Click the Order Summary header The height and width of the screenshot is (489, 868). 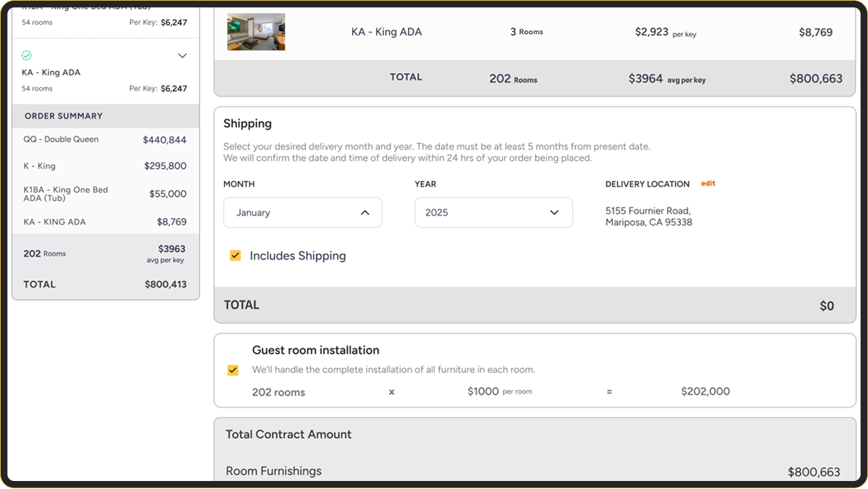[x=63, y=116]
